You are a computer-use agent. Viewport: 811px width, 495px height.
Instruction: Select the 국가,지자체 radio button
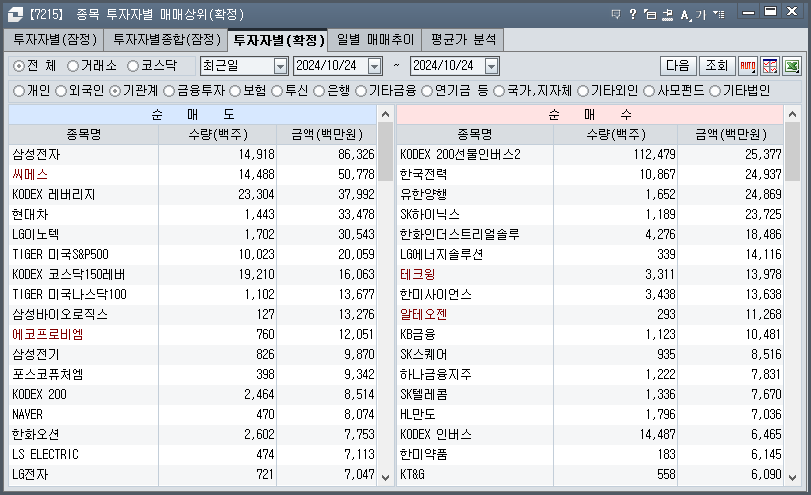point(499,91)
